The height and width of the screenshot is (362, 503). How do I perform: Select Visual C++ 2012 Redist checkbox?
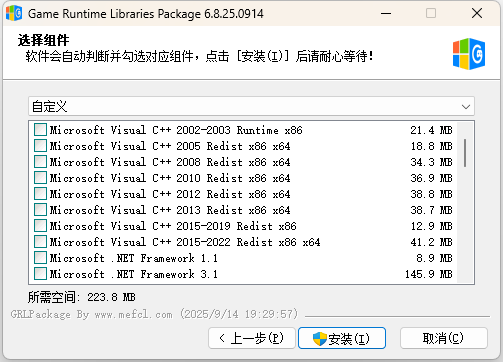(40, 193)
